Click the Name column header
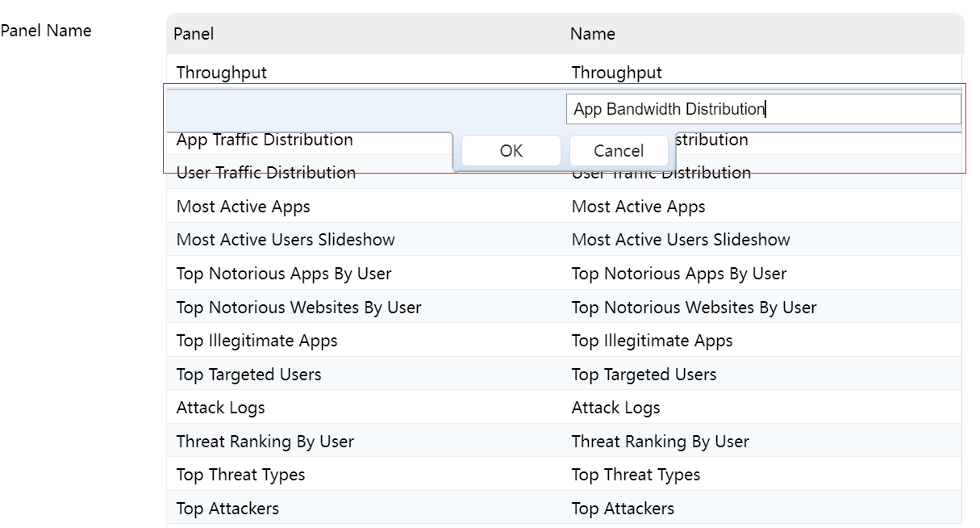 592,34
